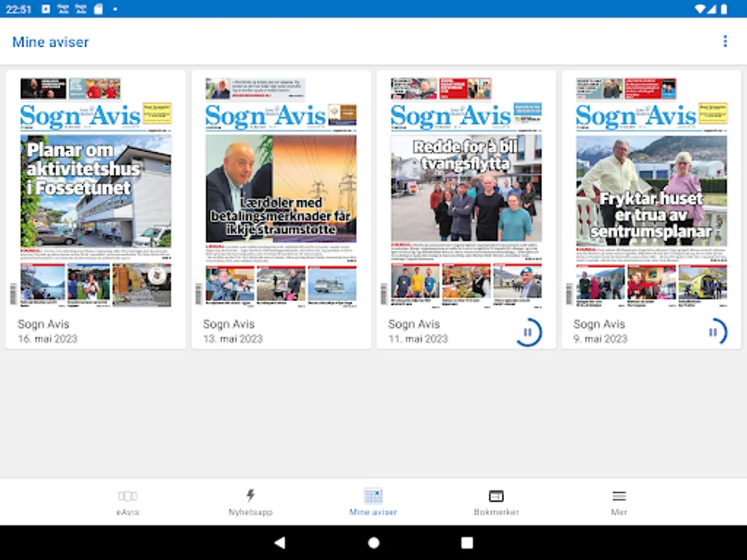Pause download of 9. mai 2023 issue
Screen dimensions: 747x560
pyautogui.click(x=713, y=332)
